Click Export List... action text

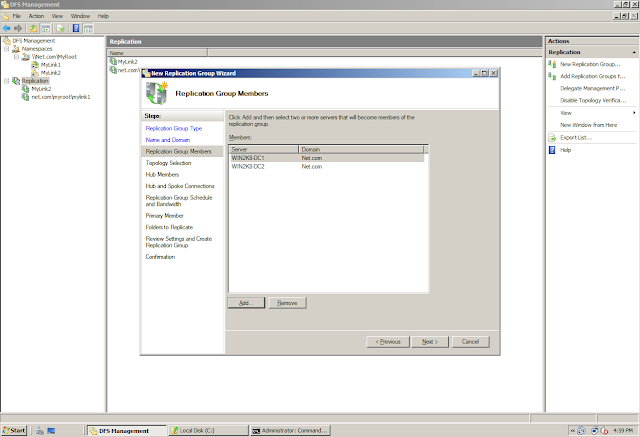pyautogui.click(x=576, y=138)
